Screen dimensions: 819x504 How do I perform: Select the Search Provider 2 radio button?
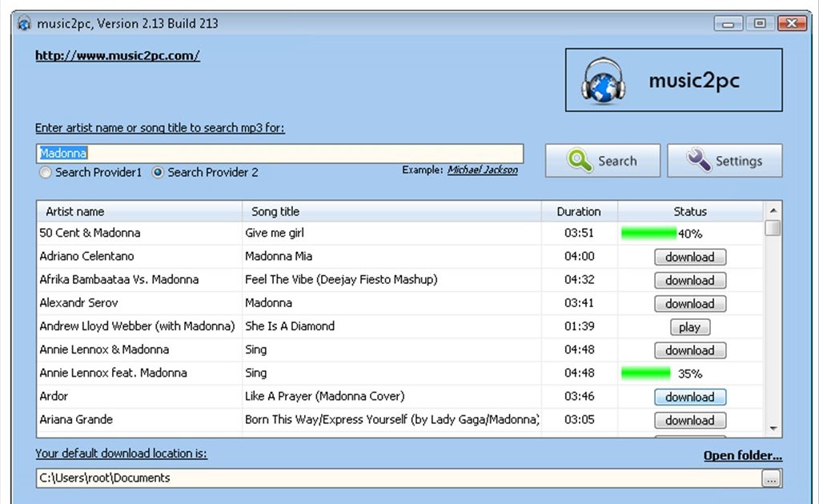pyautogui.click(x=158, y=172)
